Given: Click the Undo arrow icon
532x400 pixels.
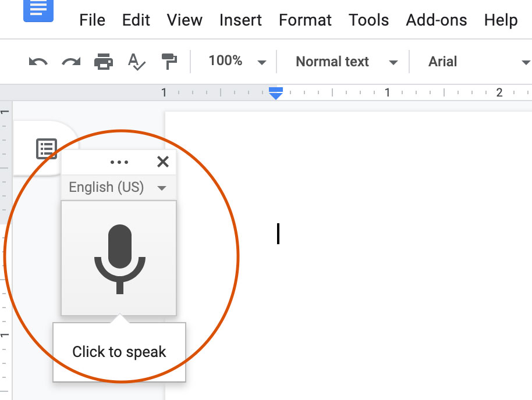Looking at the screenshot, I should tap(38, 62).
